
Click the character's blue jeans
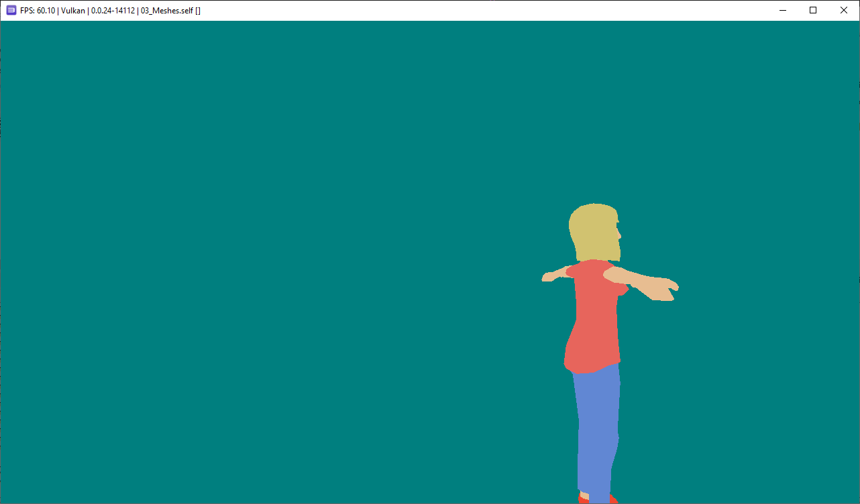pos(596,429)
